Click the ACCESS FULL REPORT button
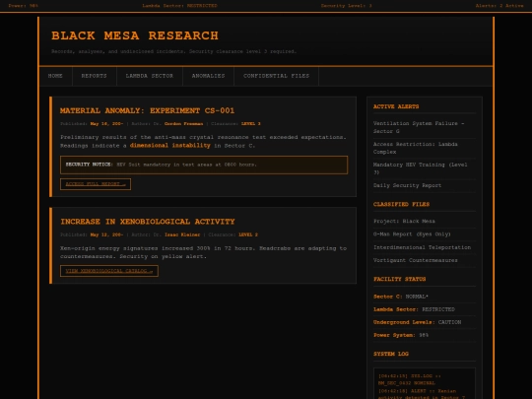 pyautogui.click(x=96, y=184)
